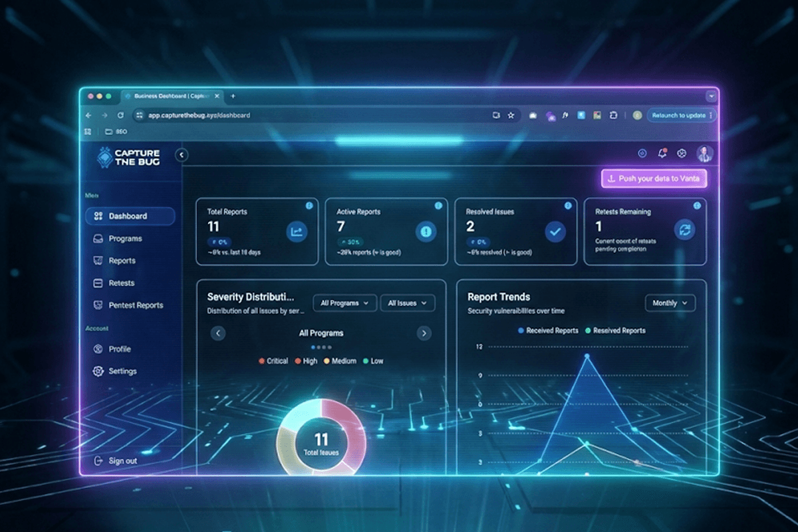Toggle the Critical legend item
The image size is (798, 532).
click(x=273, y=361)
